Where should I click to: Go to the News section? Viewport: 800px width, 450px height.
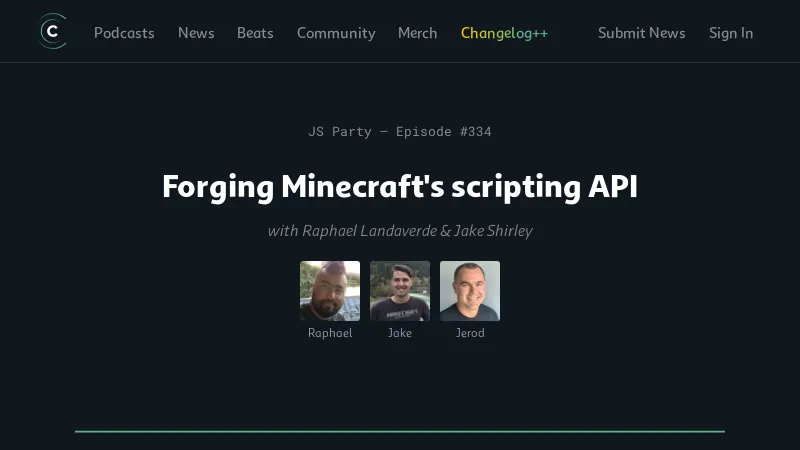click(x=196, y=33)
